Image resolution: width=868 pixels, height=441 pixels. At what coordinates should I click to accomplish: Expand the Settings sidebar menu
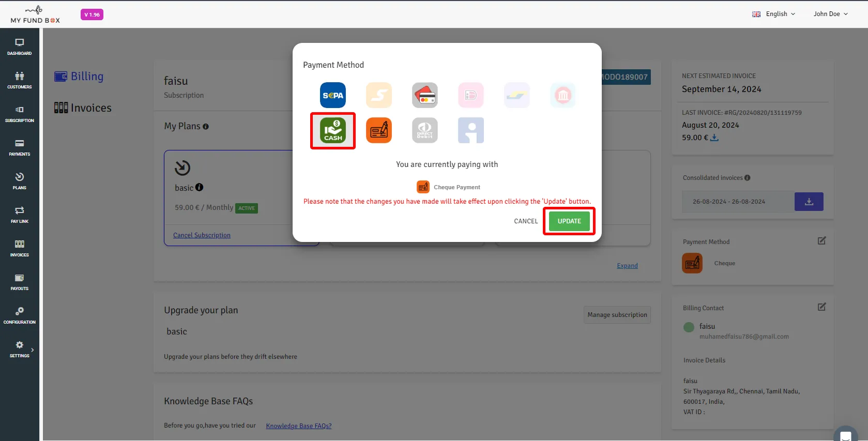click(20, 349)
